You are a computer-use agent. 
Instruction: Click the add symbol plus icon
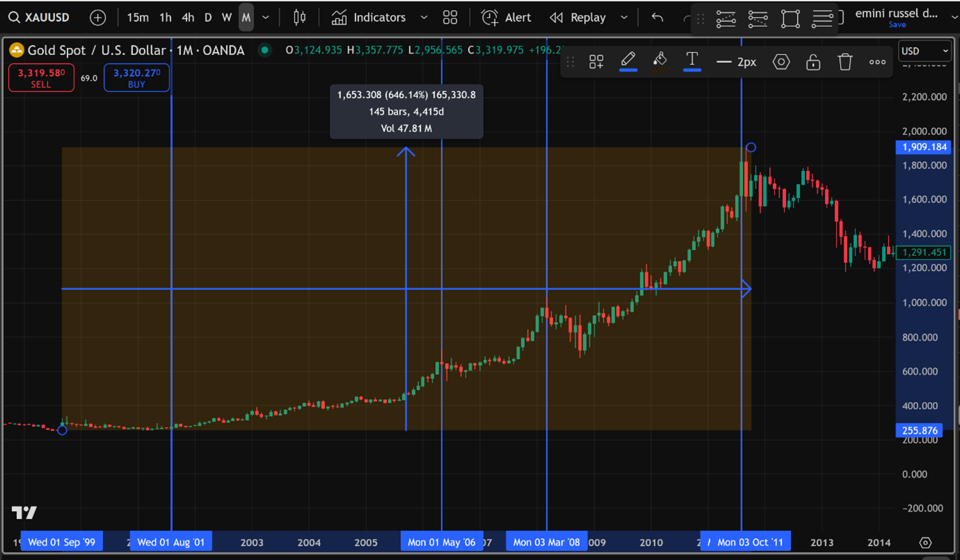98,17
